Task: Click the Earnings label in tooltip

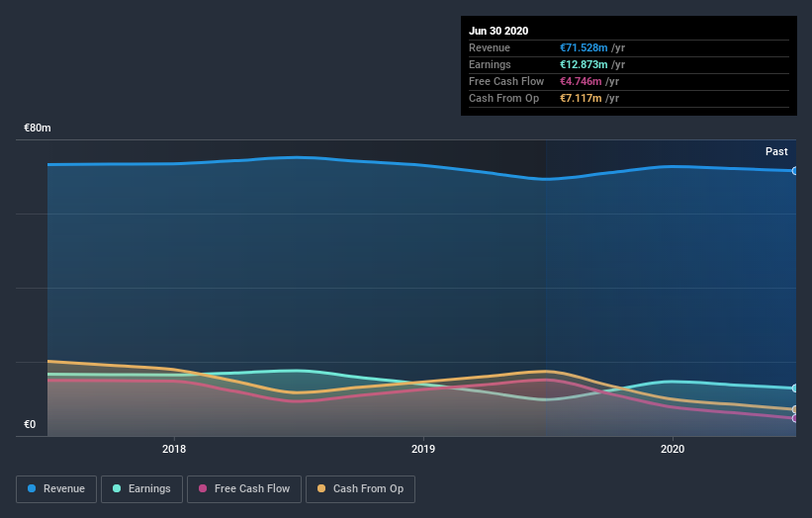Action: (490, 64)
